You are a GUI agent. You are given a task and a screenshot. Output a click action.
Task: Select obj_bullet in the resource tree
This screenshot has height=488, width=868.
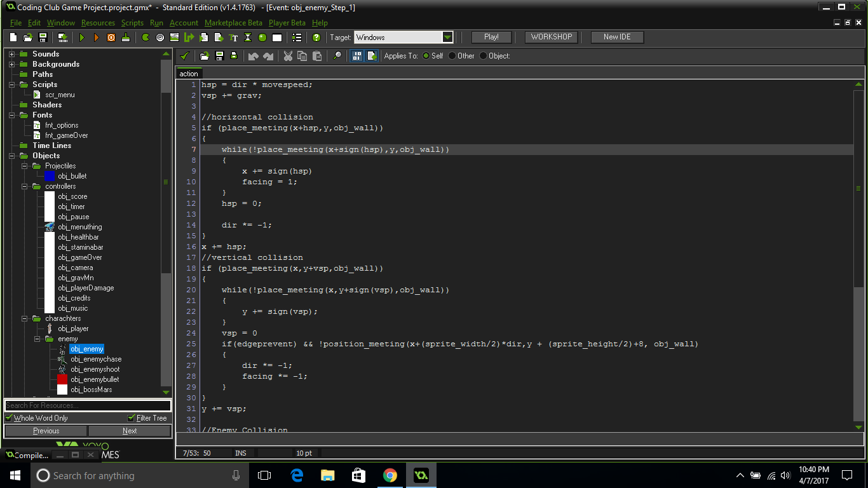[x=72, y=176]
